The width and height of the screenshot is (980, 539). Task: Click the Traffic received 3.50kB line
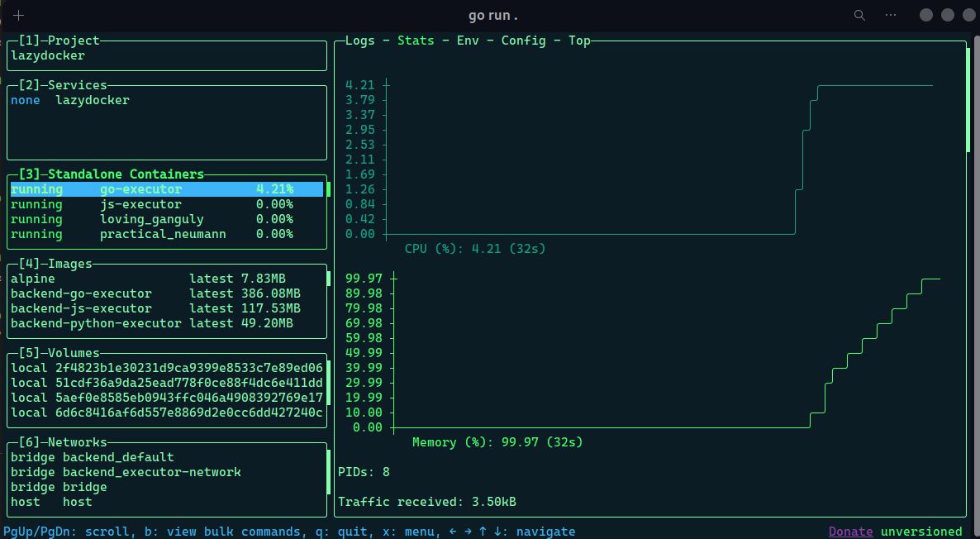coord(427,502)
